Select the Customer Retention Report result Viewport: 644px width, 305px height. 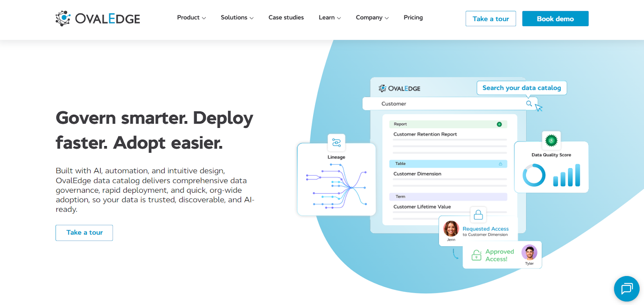(425, 134)
